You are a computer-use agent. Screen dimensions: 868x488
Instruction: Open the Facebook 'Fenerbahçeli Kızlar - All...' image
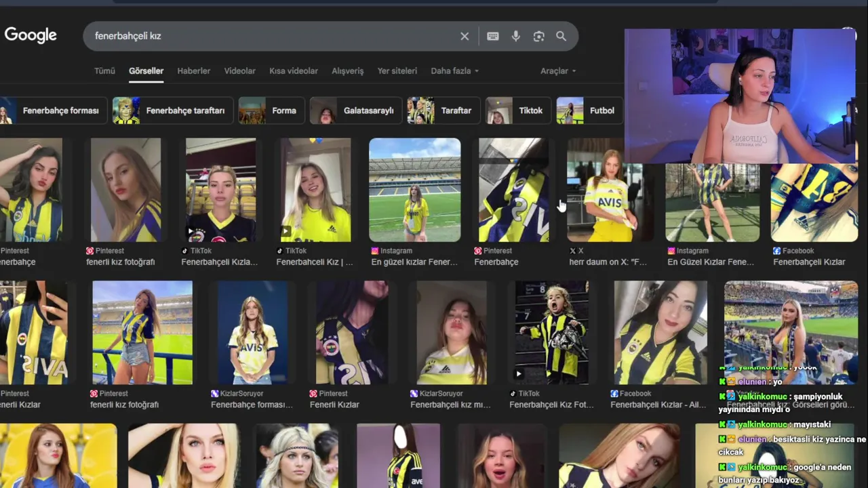(x=660, y=333)
